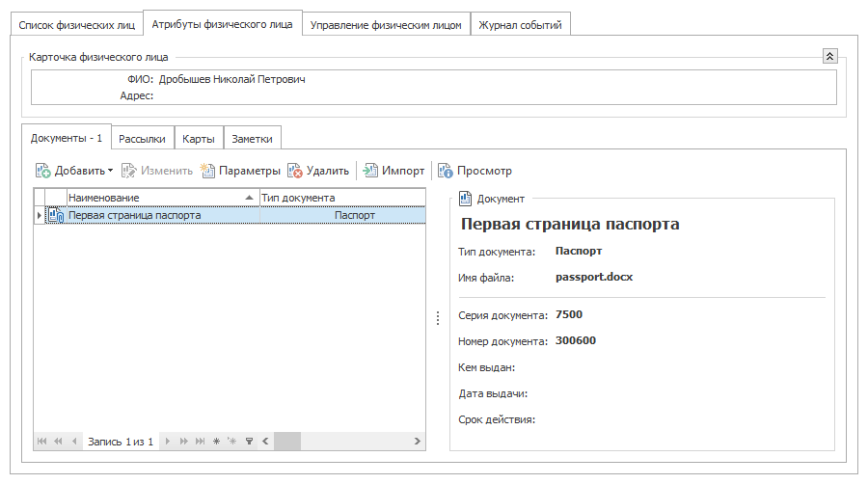Select the Документы - 1 tab
The image size is (868, 484).
point(67,138)
